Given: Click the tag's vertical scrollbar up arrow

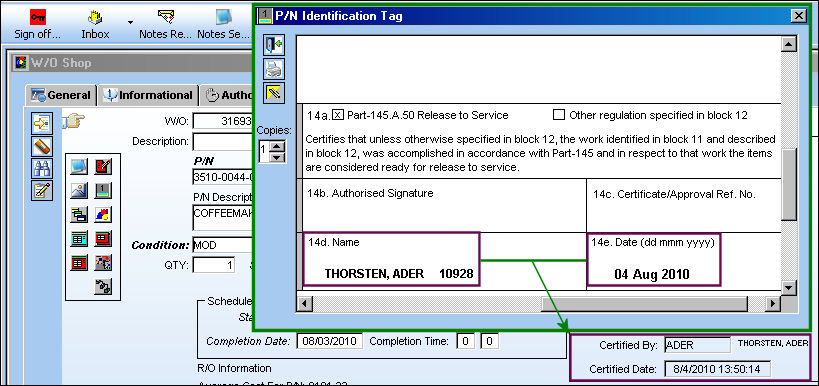Looking at the screenshot, I should [788, 44].
